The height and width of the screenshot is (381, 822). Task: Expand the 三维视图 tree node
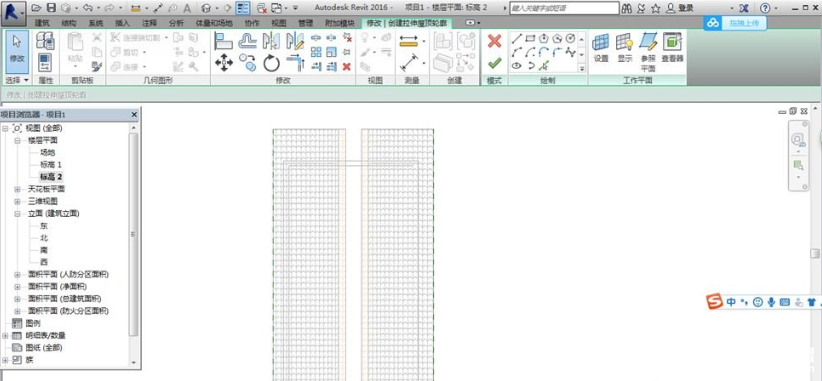[17, 201]
